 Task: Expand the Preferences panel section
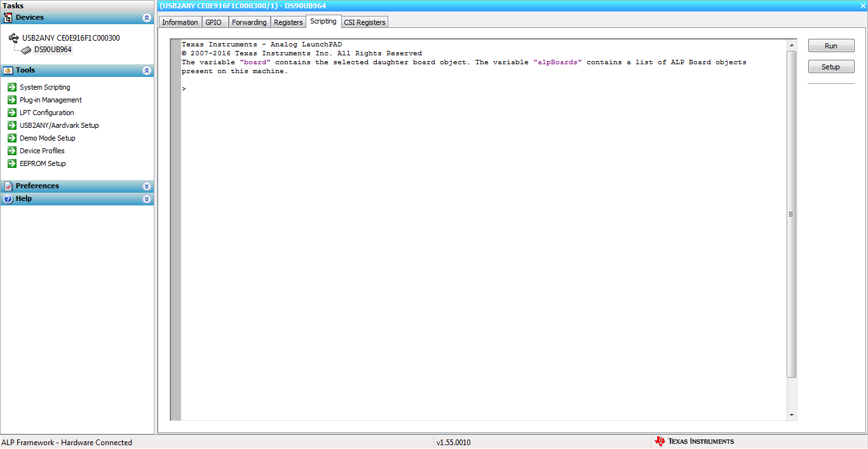147,186
